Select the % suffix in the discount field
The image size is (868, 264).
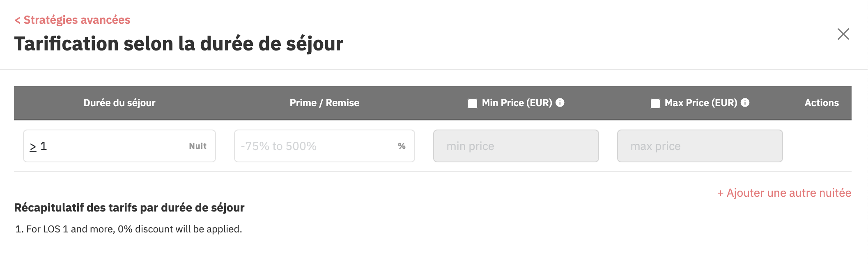coord(402,146)
